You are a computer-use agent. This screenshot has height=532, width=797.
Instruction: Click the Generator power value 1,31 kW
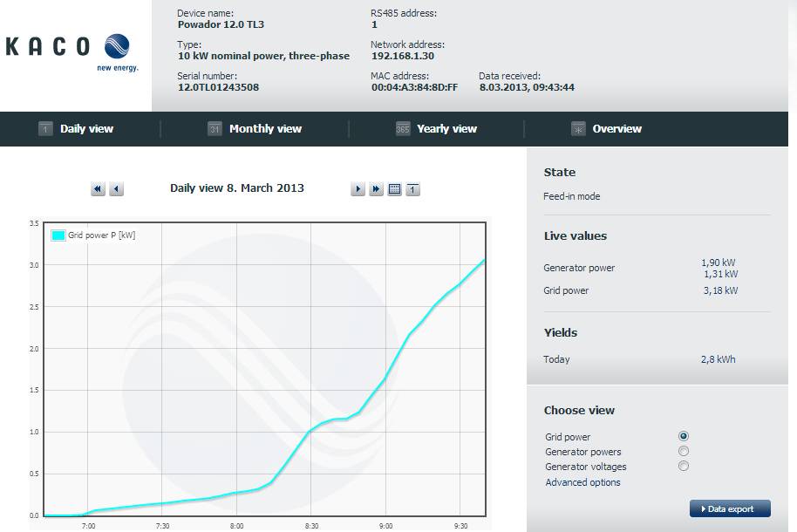(x=721, y=274)
